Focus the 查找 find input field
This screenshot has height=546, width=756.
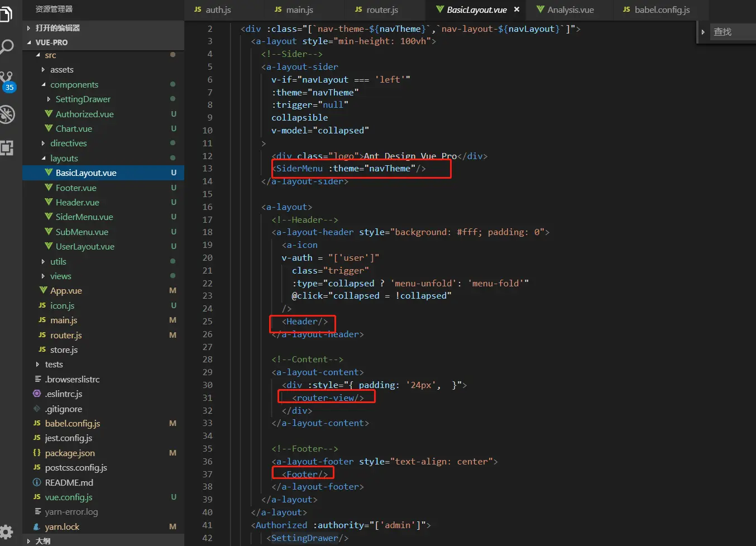coord(733,32)
